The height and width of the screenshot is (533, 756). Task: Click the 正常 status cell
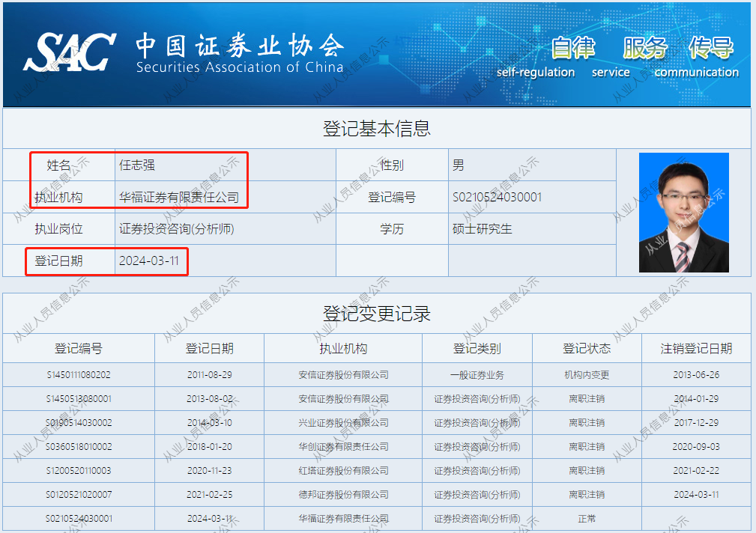[587, 519]
